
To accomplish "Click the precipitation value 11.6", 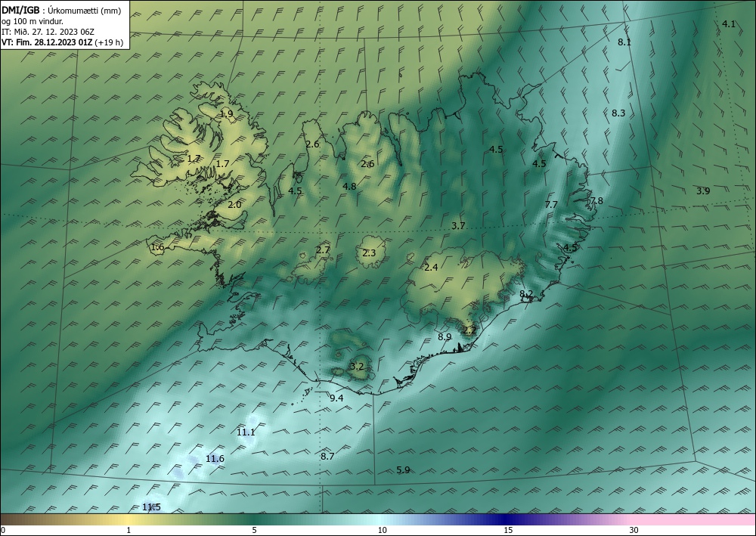I will [x=215, y=459].
